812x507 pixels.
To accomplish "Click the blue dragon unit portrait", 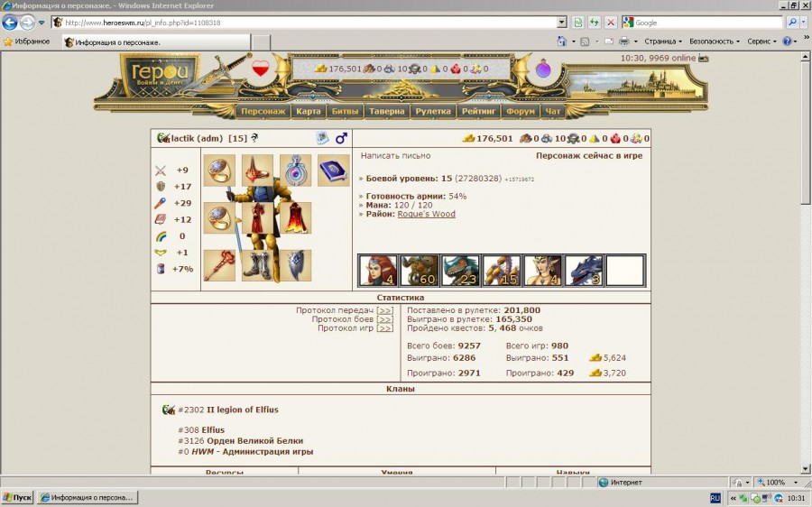I will tap(584, 270).
